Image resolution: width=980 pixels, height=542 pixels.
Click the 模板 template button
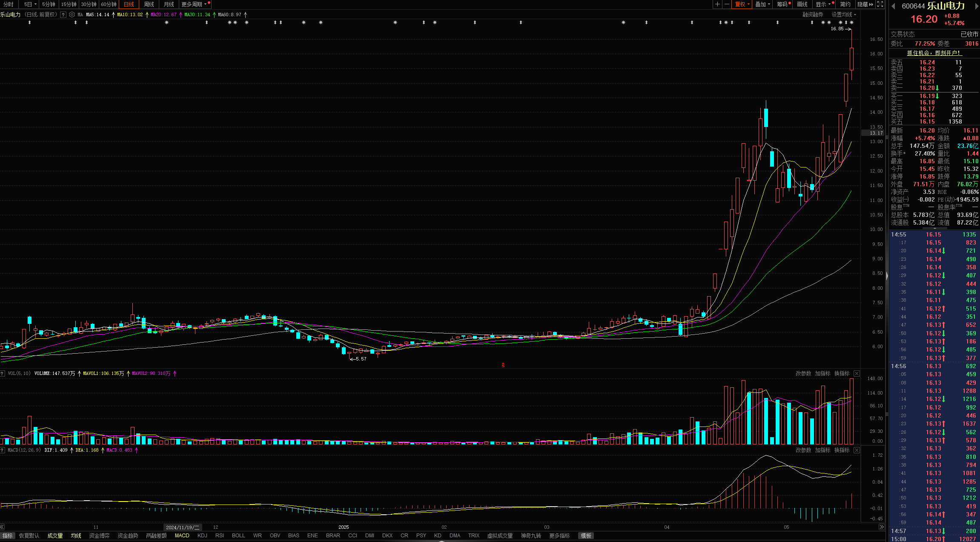tap(586, 536)
